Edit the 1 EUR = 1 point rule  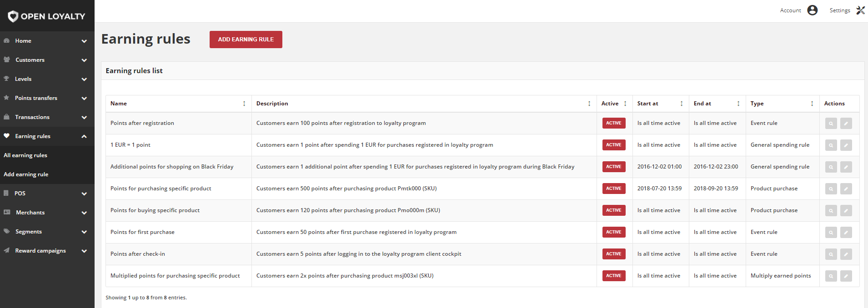point(846,145)
